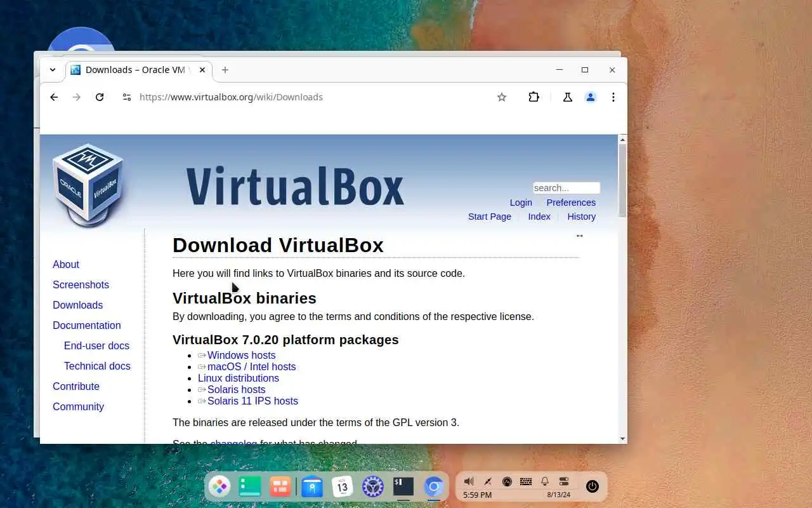Open Technical docs sidebar link
The height and width of the screenshot is (508, 812).
coord(97,366)
